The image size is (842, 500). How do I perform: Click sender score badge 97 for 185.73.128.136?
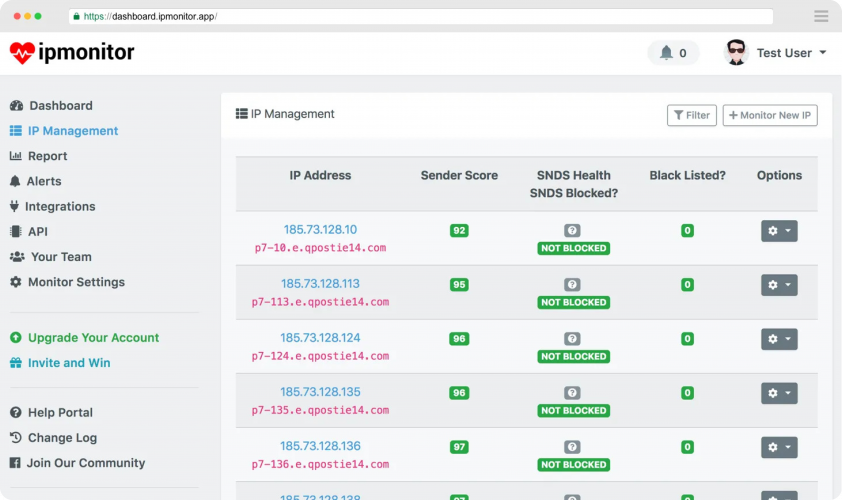pyautogui.click(x=459, y=447)
